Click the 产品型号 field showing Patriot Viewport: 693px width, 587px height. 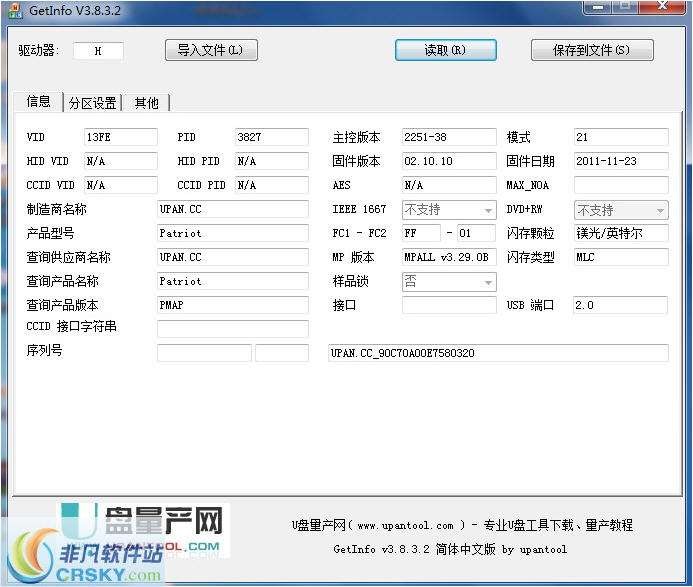[x=232, y=233]
